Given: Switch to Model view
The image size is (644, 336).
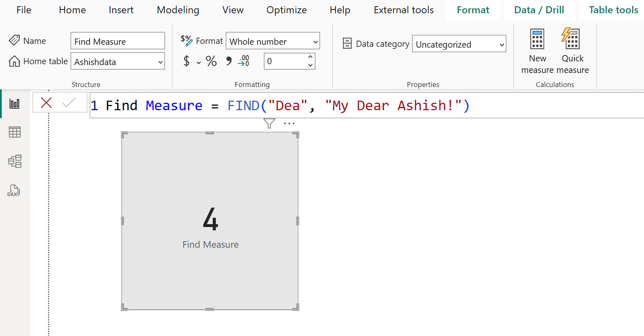Looking at the screenshot, I should [14, 161].
